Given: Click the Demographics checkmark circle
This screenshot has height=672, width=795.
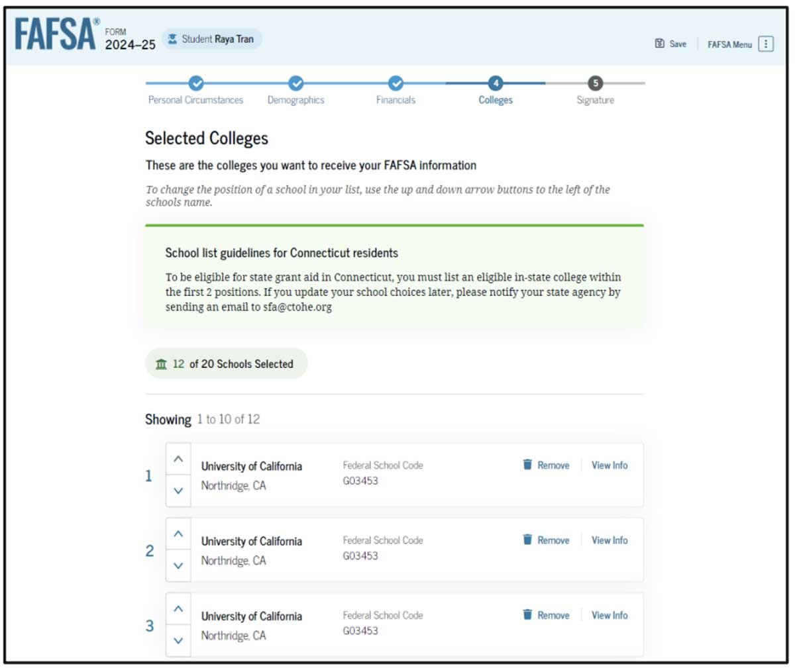Looking at the screenshot, I should (296, 83).
